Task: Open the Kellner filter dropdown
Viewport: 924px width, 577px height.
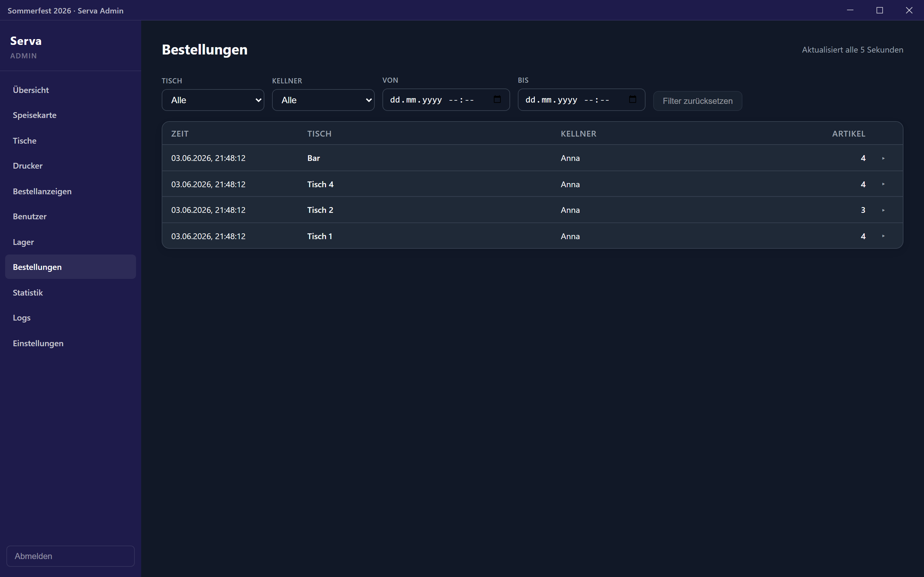Action: [323, 100]
